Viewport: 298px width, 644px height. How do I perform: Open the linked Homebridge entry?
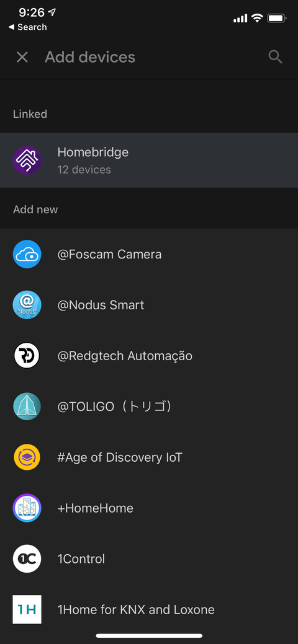pyautogui.click(x=149, y=160)
